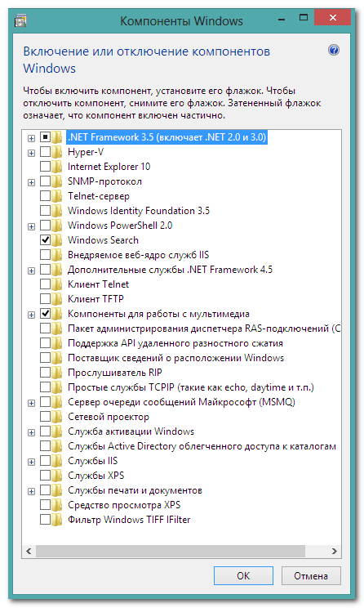The image size is (364, 608).
Task: Open the help icon in the header
Action: click(334, 50)
